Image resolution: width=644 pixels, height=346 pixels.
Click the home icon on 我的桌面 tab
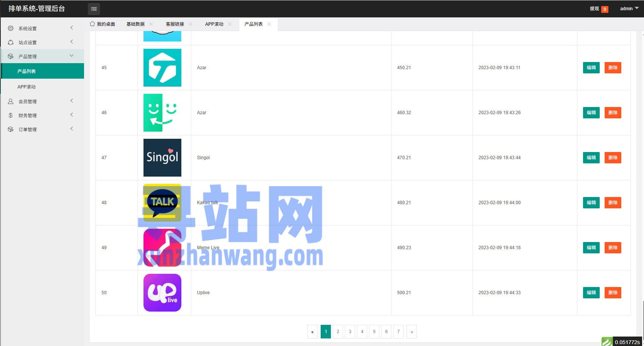[92, 24]
